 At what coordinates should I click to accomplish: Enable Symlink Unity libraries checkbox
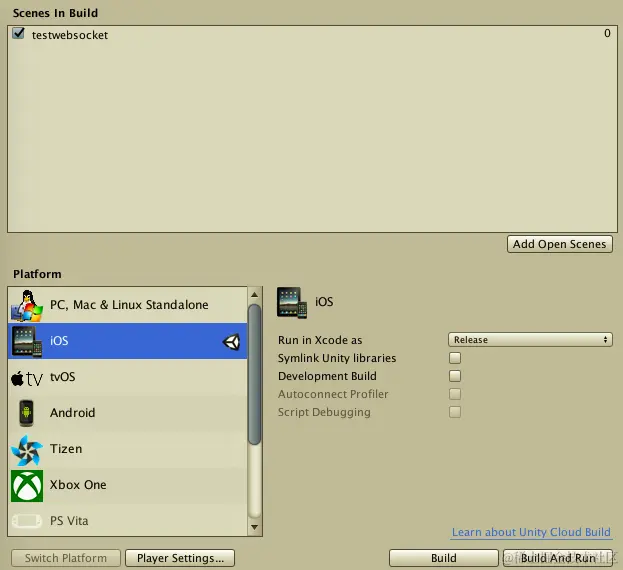pos(455,358)
